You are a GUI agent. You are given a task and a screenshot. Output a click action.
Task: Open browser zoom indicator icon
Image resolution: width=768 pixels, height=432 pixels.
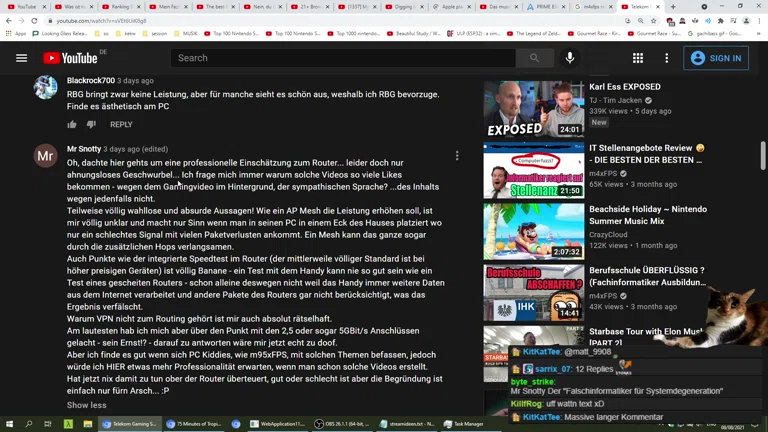pos(641,21)
